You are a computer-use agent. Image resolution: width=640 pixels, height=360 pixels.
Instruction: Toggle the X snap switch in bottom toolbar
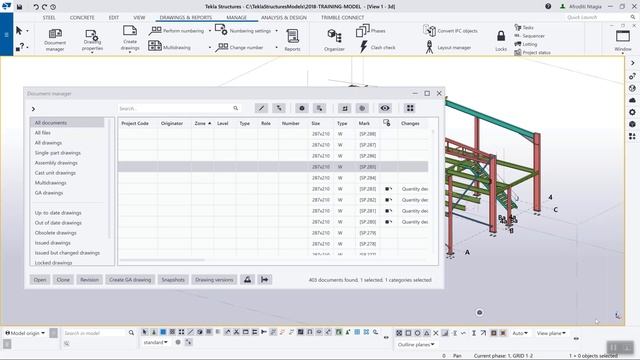[x=436, y=333]
